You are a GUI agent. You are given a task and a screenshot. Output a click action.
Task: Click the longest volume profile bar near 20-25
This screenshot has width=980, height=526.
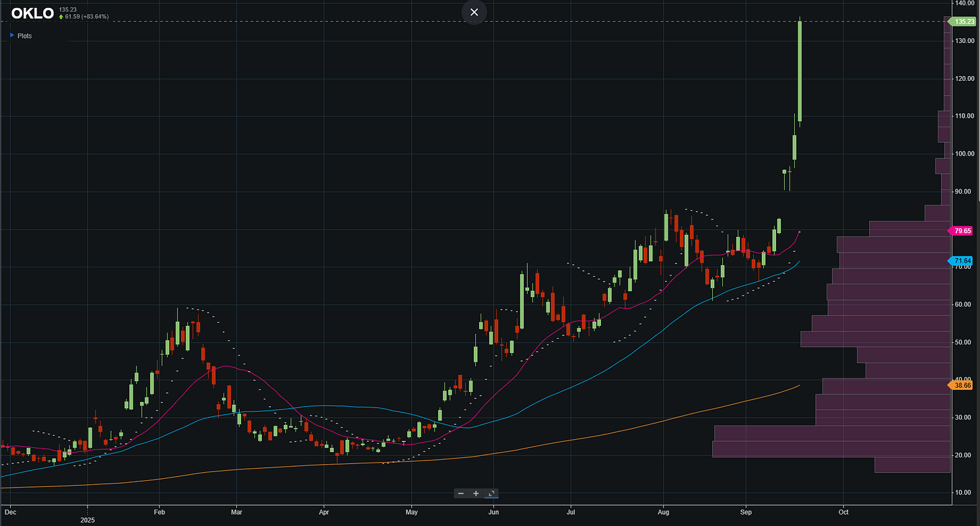click(x=831, y=449)
